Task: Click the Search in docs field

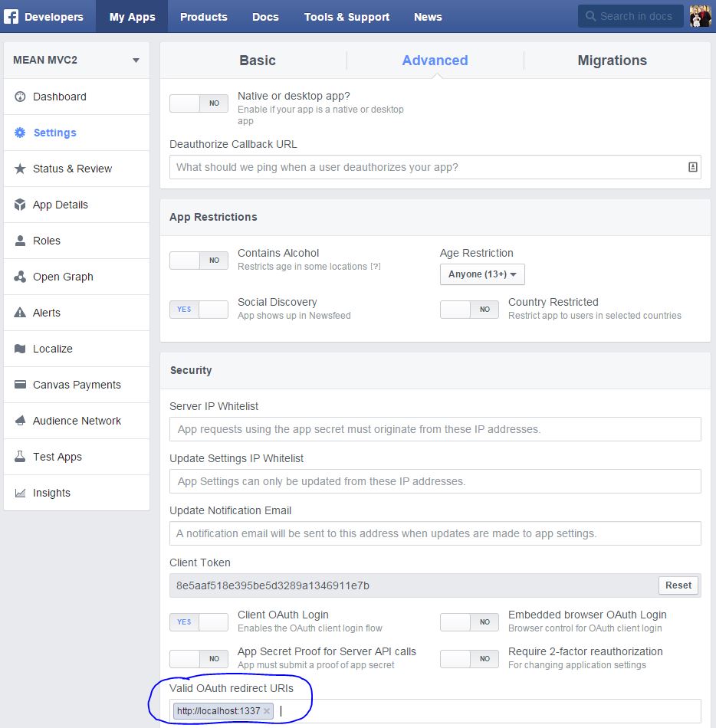Action: pos(631,16)
